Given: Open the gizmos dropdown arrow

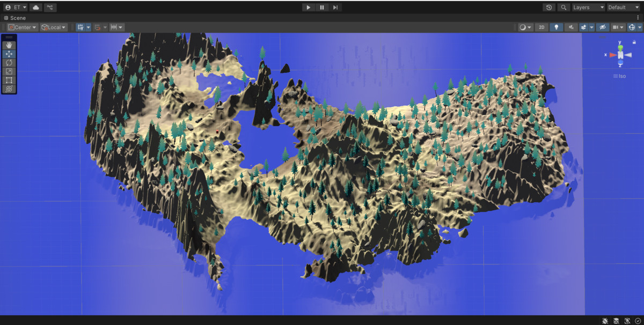Looking at the screenshot, I should [x=639, y=27].
